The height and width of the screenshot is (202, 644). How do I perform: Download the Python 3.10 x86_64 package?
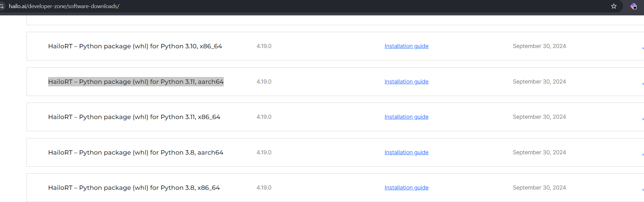click(643, 48)
